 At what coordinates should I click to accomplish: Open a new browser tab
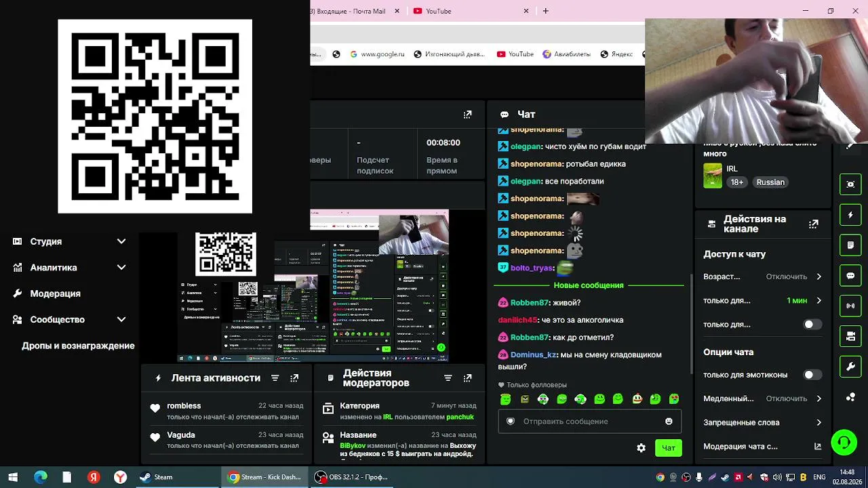point(545,11)
